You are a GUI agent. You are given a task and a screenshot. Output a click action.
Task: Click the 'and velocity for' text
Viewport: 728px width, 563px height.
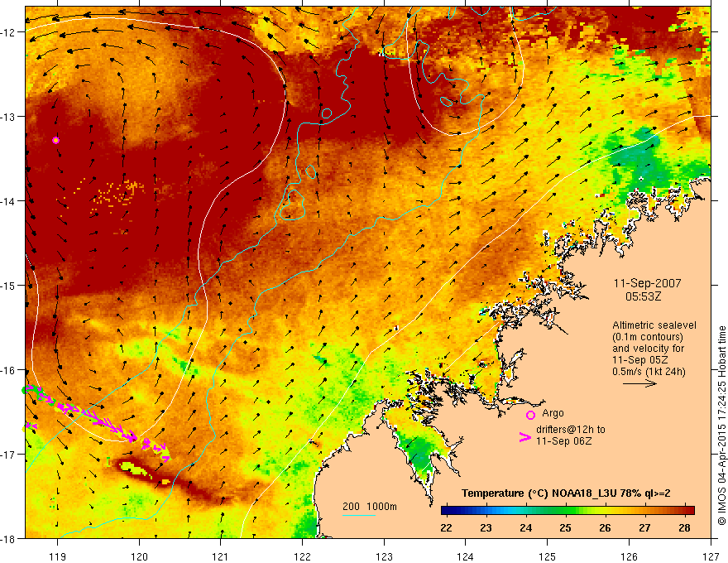(x=648, y=349)
